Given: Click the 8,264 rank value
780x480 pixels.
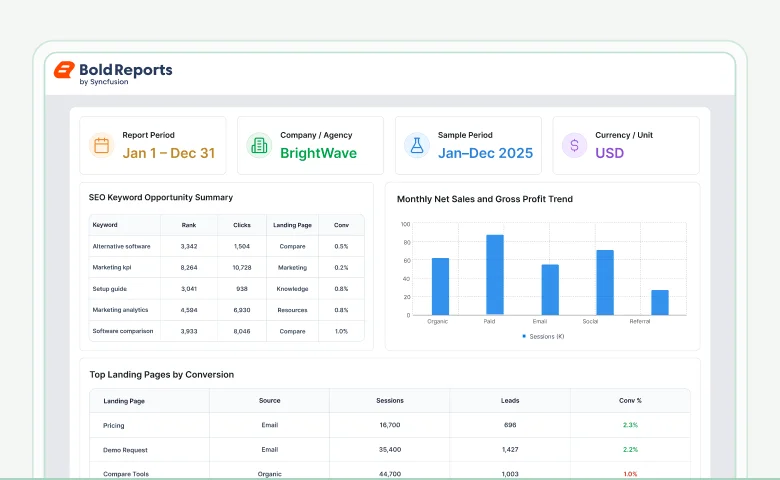Looking at the screenshot, I should 189,268.
